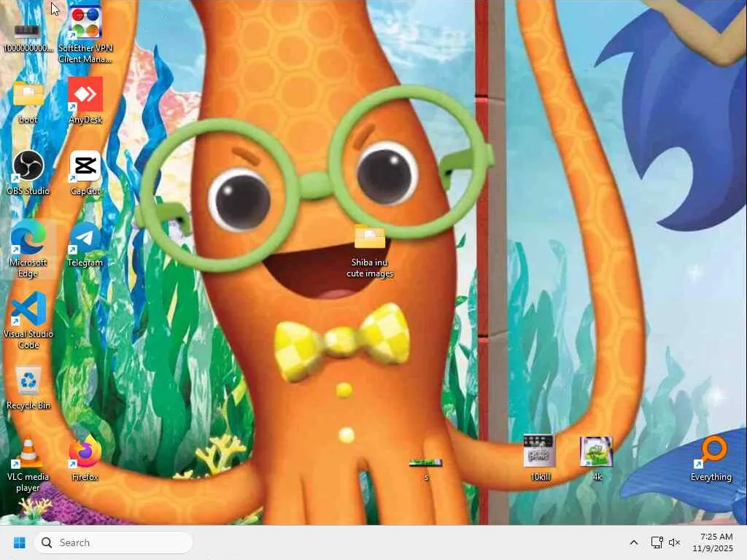Open the CapCut shortcut icon
Image resolution: width=747 pixels, height=560 pixels.
coord(85,172)
